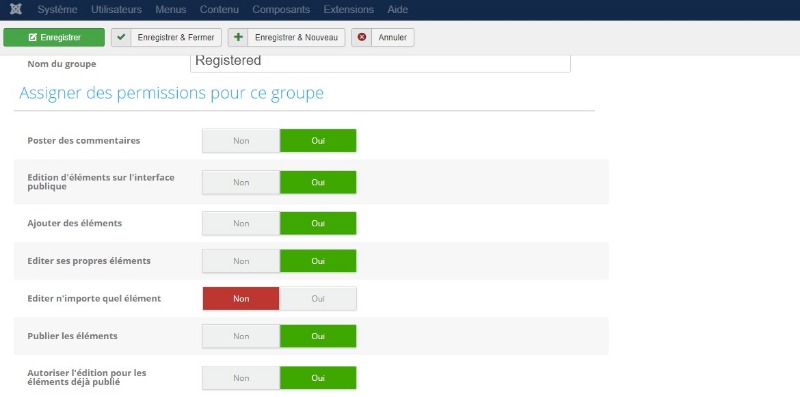Set Editer n'importe quel élément to Oui
Viewport: 800px width, 397px height.
click(x=318, y=299)
